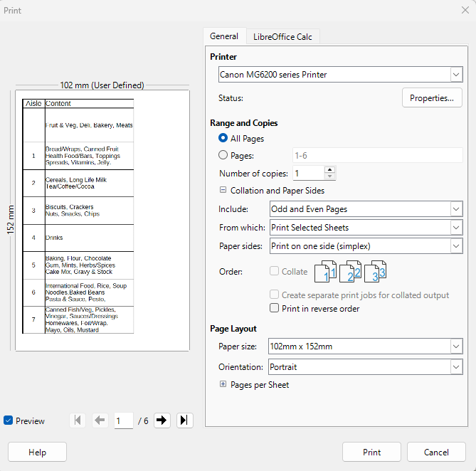Click the Print button
476x471 pixels.
[x=371, y=452]
